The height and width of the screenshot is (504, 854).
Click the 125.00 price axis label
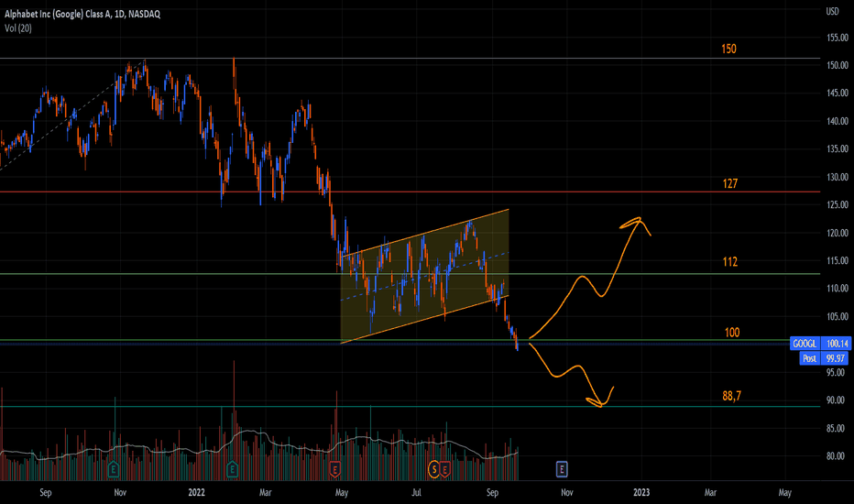coord(838,205)
